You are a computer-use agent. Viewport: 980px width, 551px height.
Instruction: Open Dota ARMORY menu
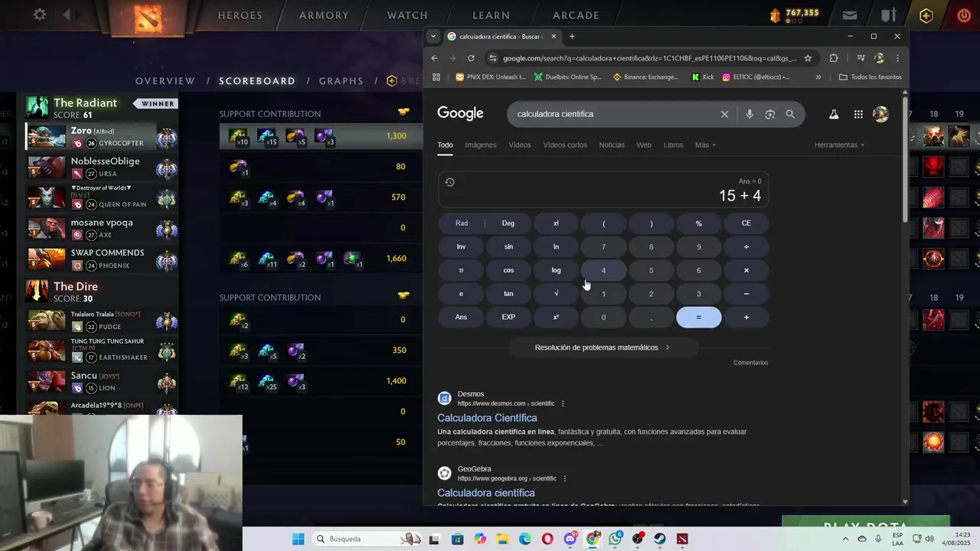point(324,15)
